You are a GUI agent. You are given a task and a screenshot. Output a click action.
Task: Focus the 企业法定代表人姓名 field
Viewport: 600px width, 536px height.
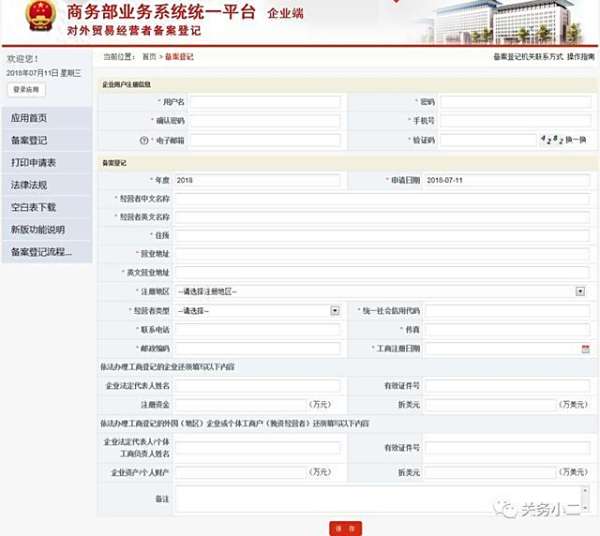(257, 386)
